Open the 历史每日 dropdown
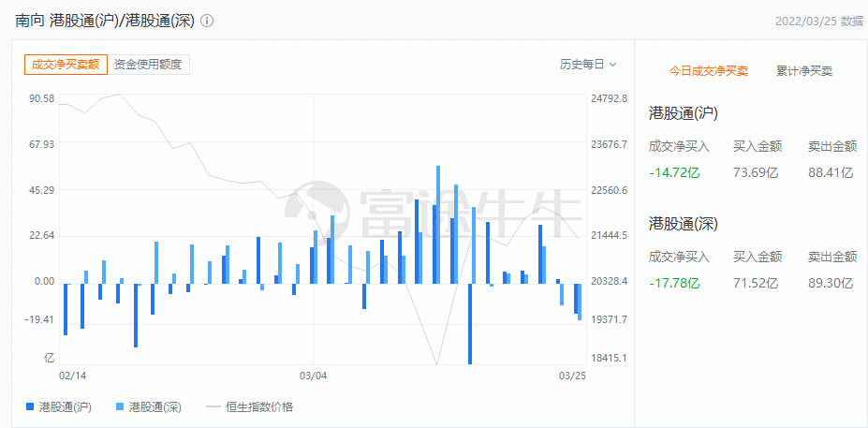Viewport: 868px width, 428px height. point(588,65)
